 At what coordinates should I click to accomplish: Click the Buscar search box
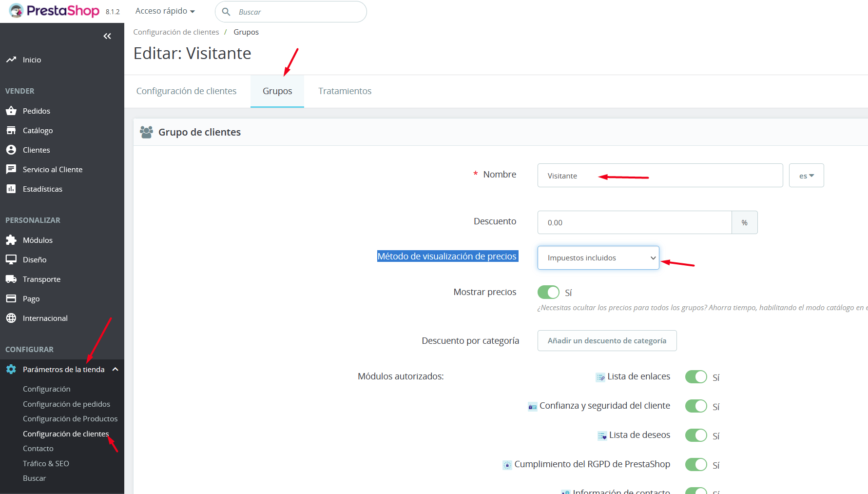[x=291, y=12]
